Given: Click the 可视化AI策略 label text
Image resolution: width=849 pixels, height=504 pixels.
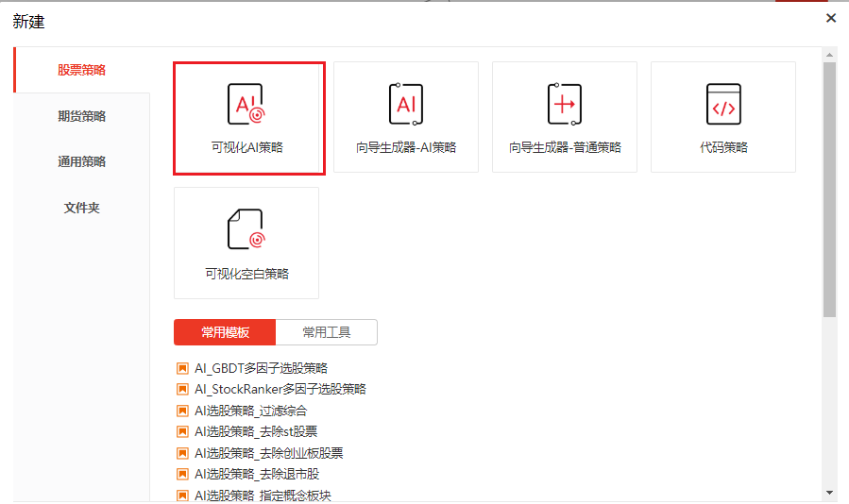Looking at the screenshot, I should [246, 147].
